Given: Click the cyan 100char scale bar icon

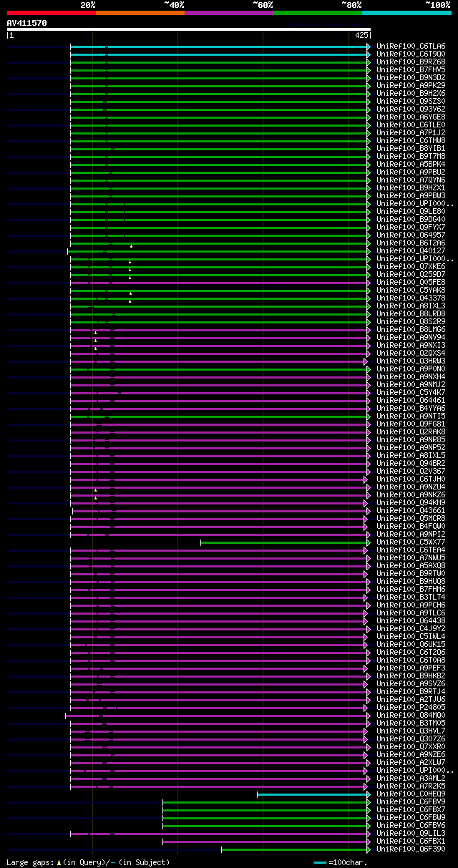Looking at the screenshot, I should point(320,863).
